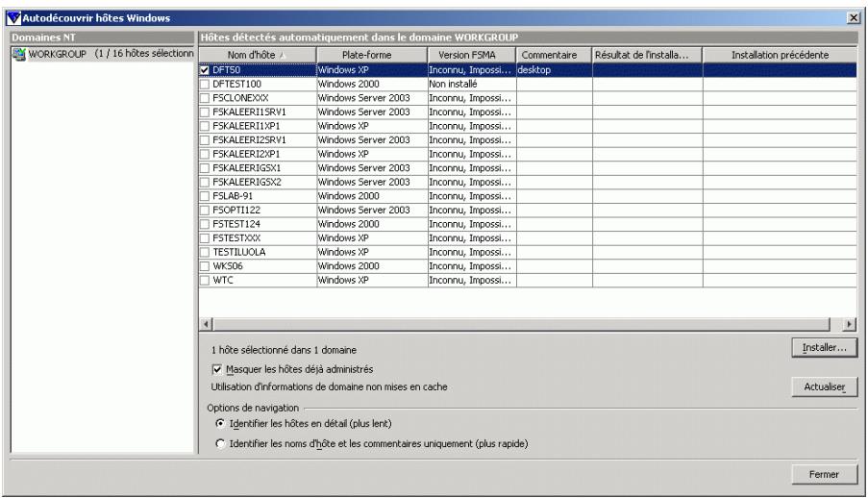Viewport: 868px width, 498px height.
Task: Check the TESTILUOLA host checkbox
Action: 205,252
